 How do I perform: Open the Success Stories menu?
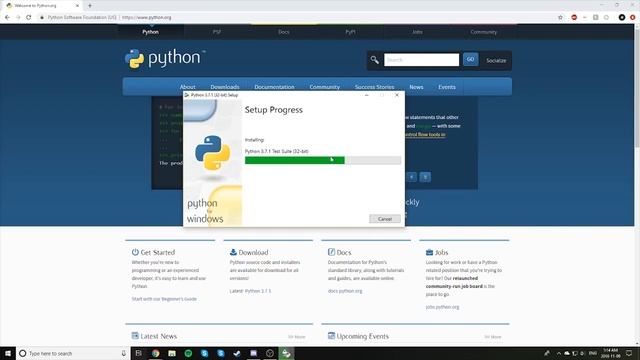click(x=374, y=87)
